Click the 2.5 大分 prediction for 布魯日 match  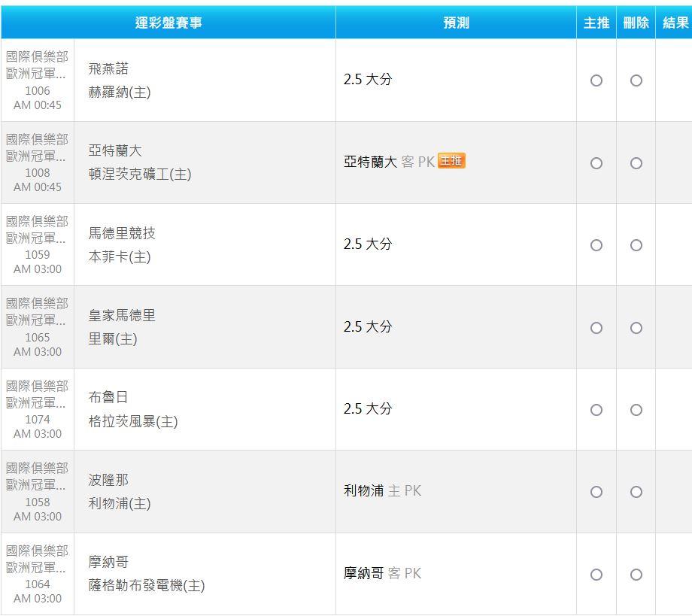pos(368,408)
